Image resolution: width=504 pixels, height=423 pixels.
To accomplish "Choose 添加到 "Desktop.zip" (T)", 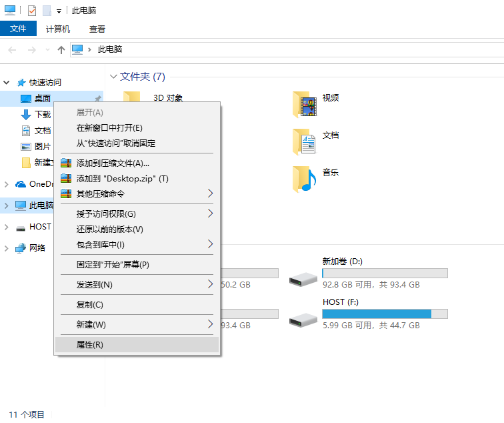I will [137, 179].
